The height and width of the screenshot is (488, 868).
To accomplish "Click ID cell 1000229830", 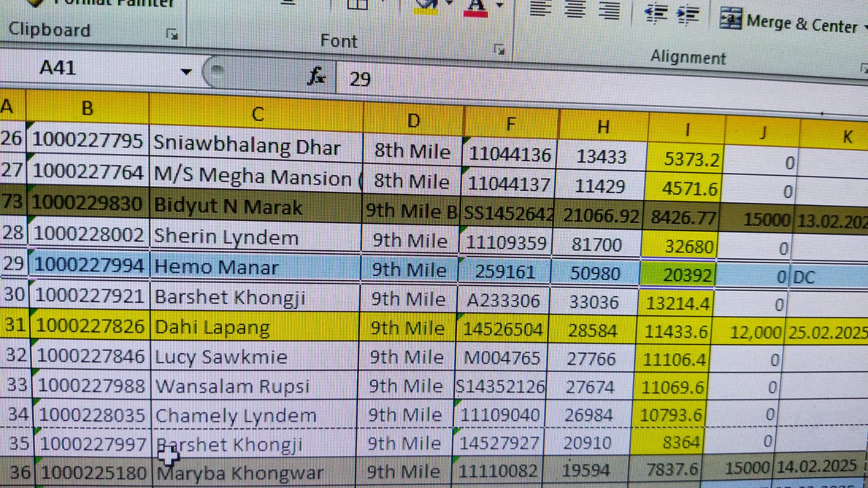I will click(x=88, y=203).
